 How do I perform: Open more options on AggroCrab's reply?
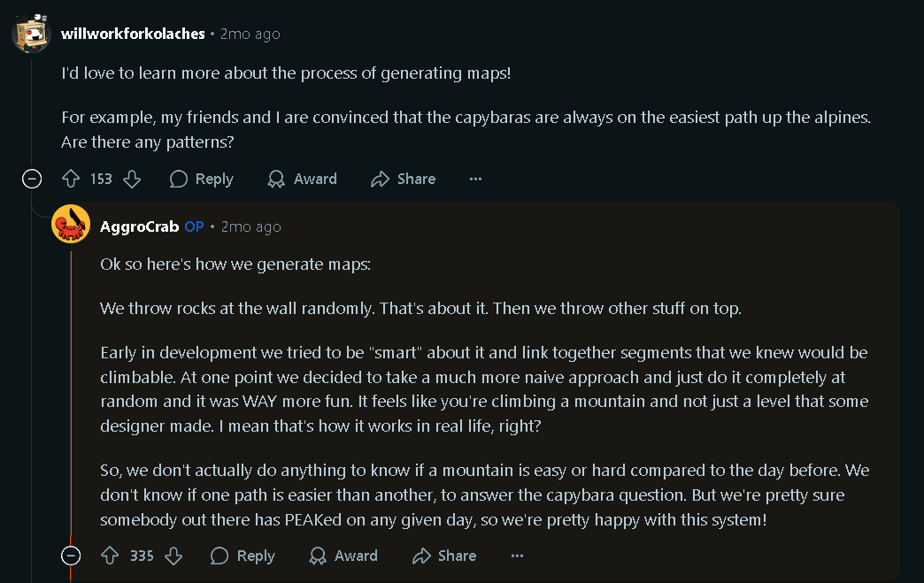(x=517, y=556)
